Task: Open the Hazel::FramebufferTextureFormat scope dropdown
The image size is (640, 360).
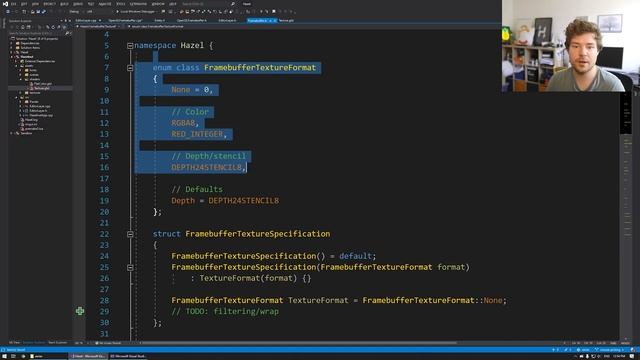Action: 99,27
